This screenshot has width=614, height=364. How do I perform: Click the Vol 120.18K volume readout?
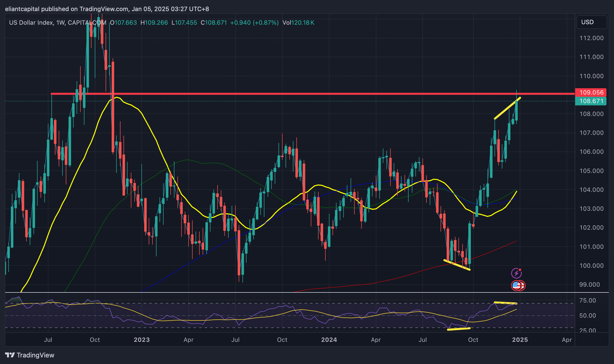pos(298,23)
